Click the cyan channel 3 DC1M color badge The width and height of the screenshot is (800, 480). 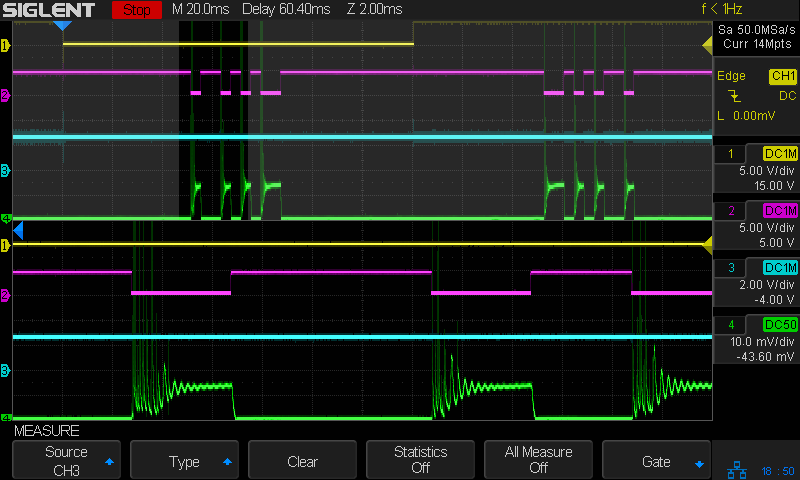point(779,268)
